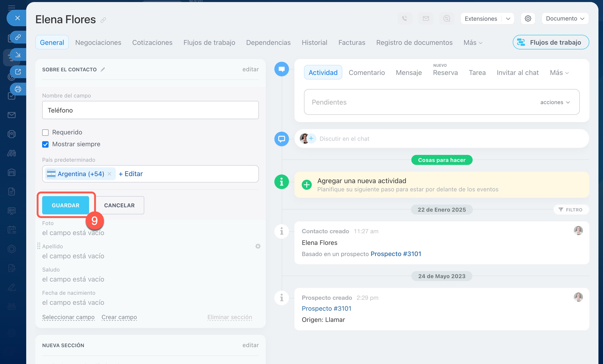Click the gear icon beside Apellido field
This screenshot has width=603, height=364.
[258, 246]
